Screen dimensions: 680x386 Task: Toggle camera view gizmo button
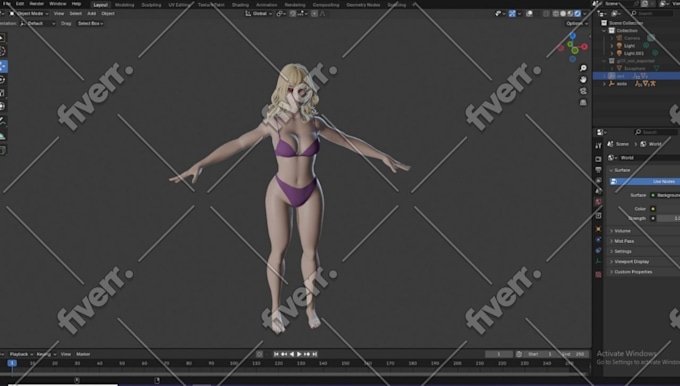583,91
